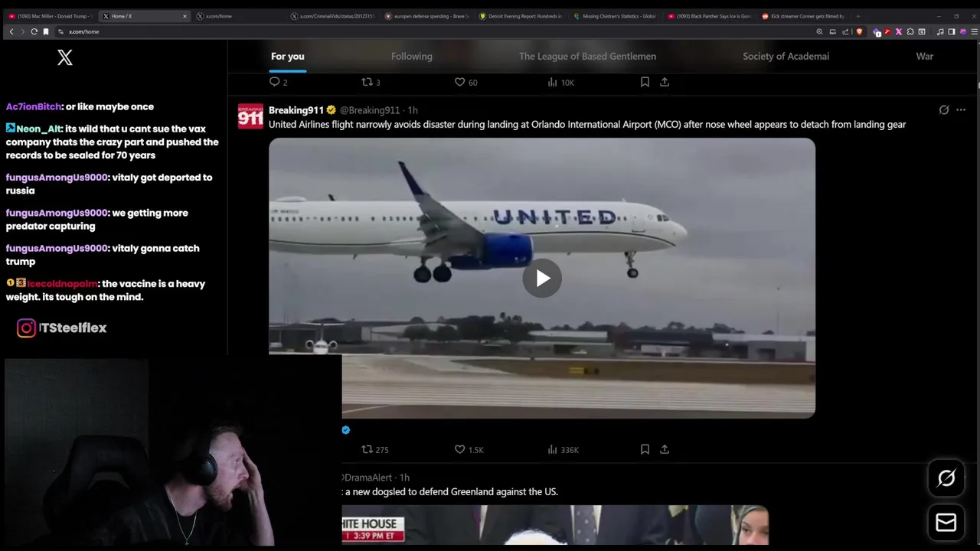Bookmark the tweet with 10K views
This screenshot has width=980, height=551.
pyautogui.click(x=645, y=82)
